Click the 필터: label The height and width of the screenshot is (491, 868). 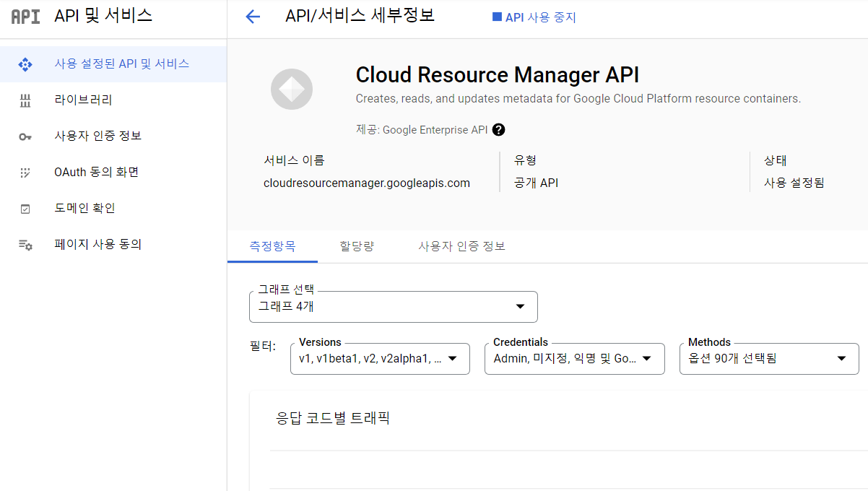coord(263,347)
